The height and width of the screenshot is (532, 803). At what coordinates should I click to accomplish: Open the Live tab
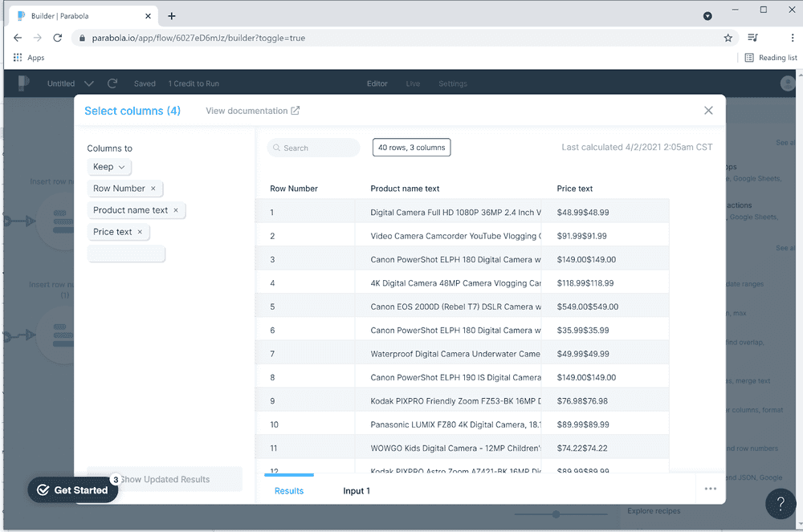point(413,83)
